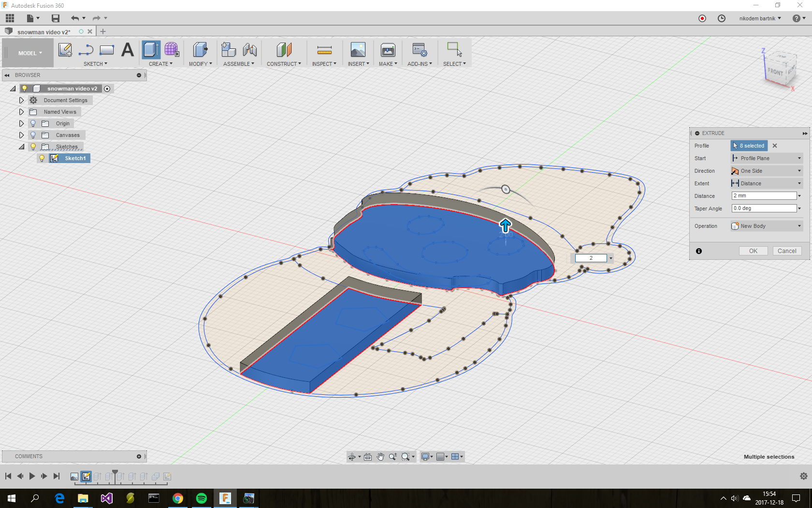Select the Text tool
Image resolution: width=812 pixels, height=508 pixels.
coord(127,50)
